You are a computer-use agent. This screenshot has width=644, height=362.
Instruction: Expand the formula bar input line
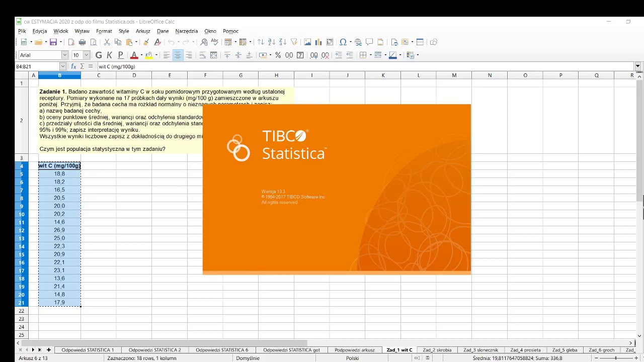pos(638,66)
